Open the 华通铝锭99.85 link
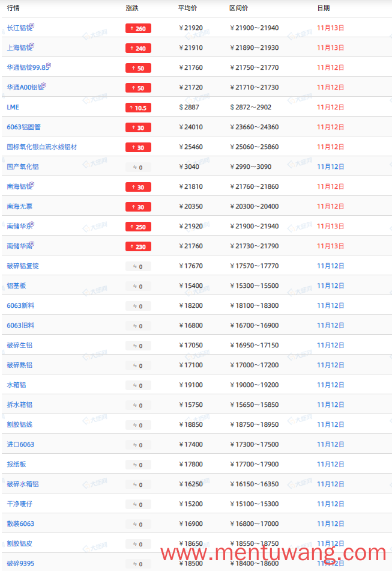Screen dimensions: 392x571 (x=27, y=68)
